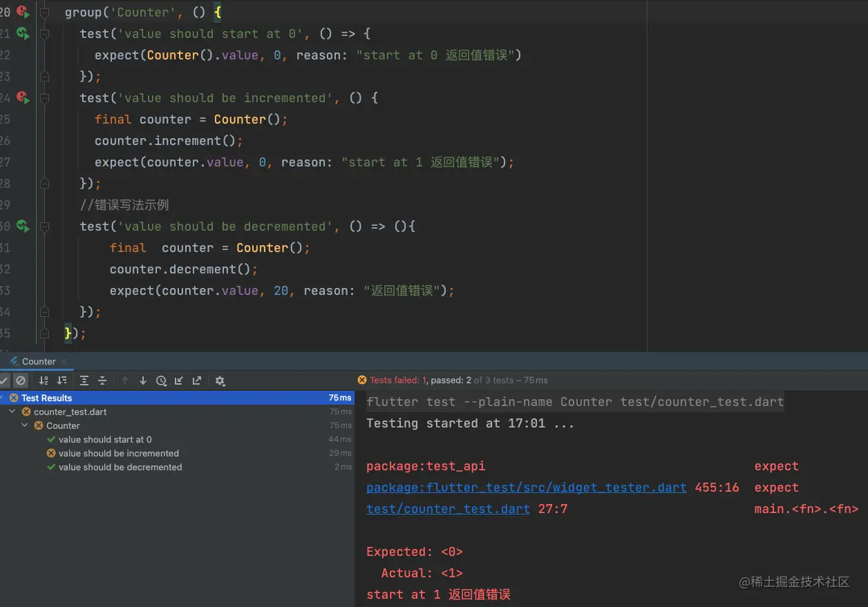Screen dimensions: 868x607
Task: Click the orange fail icon of incremented test
Action: tap(51, 453)
